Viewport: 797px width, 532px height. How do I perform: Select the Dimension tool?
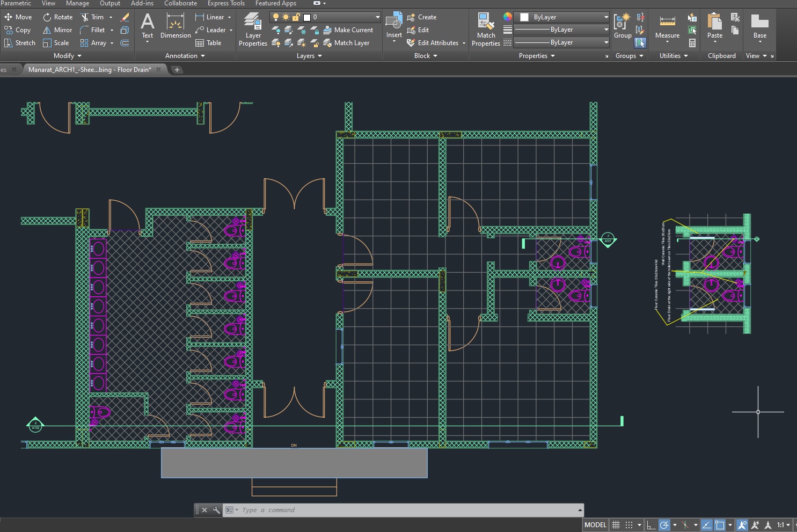click(176, 27)
